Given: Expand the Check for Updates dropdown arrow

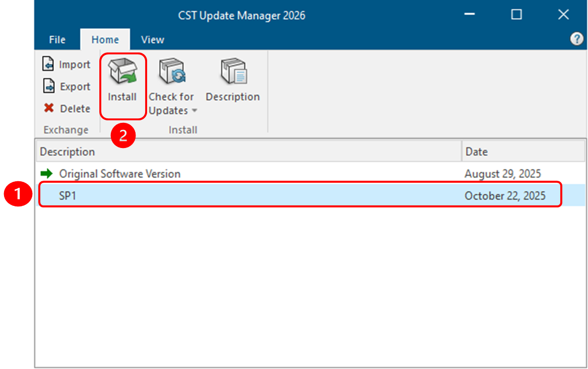Looking at the screenshot, I should (x=194, y=111).
